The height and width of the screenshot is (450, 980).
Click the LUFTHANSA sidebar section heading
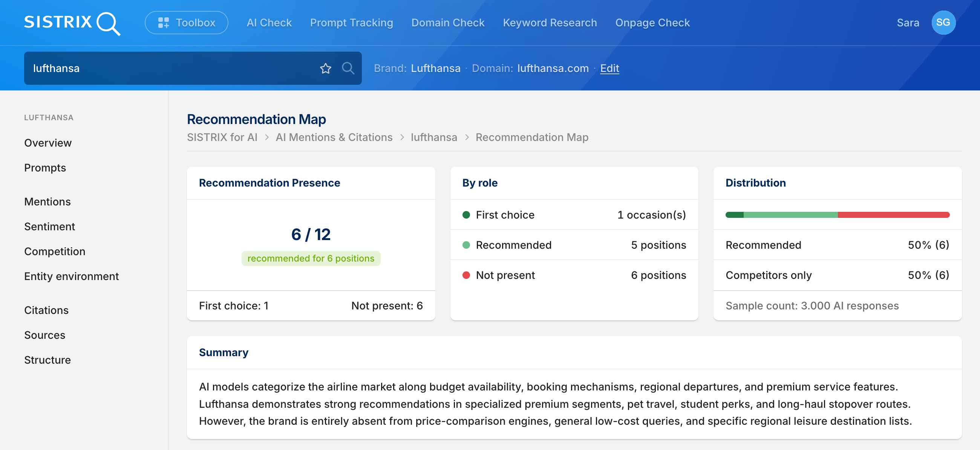coord(49,118)
